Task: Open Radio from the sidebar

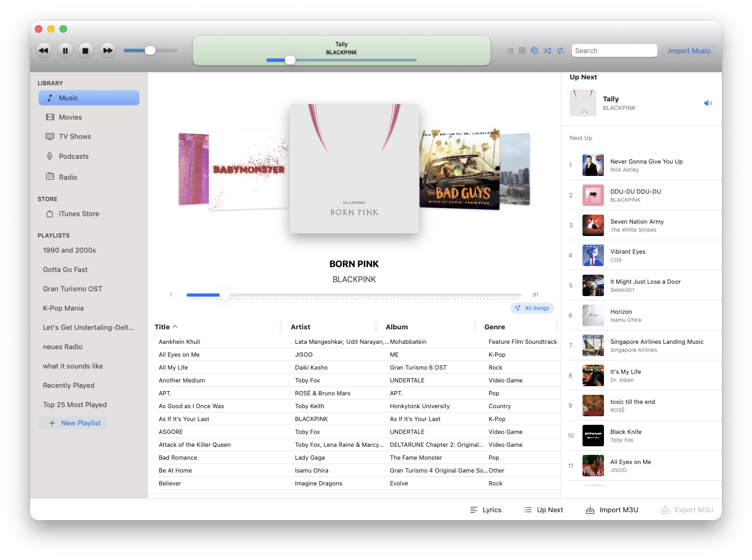Action: 89,177
